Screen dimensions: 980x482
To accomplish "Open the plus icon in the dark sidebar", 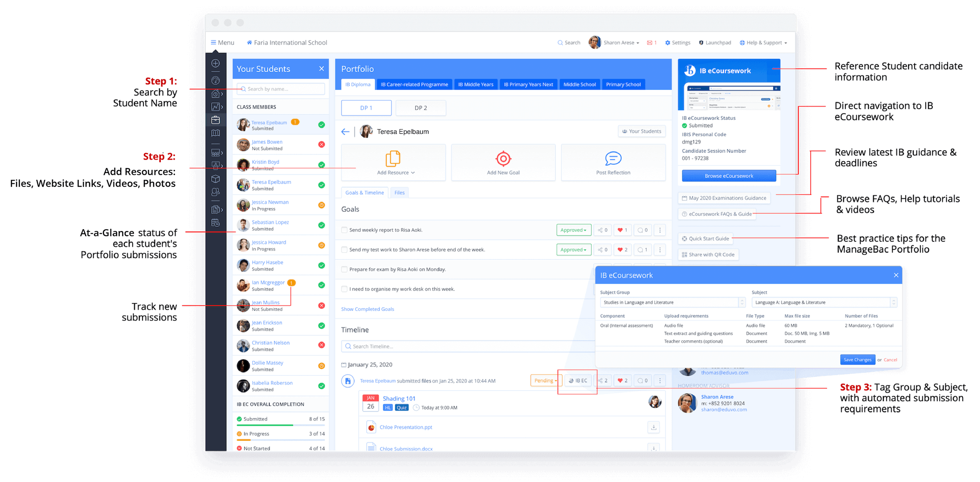I will coord(216,63).
